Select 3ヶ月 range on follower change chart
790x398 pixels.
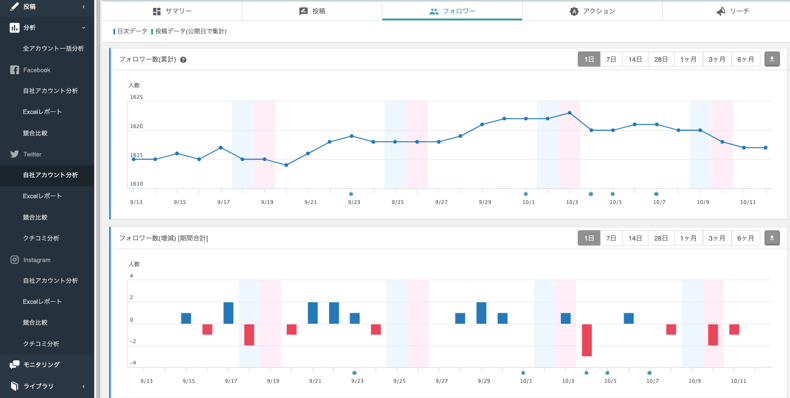tap(717, 238)
